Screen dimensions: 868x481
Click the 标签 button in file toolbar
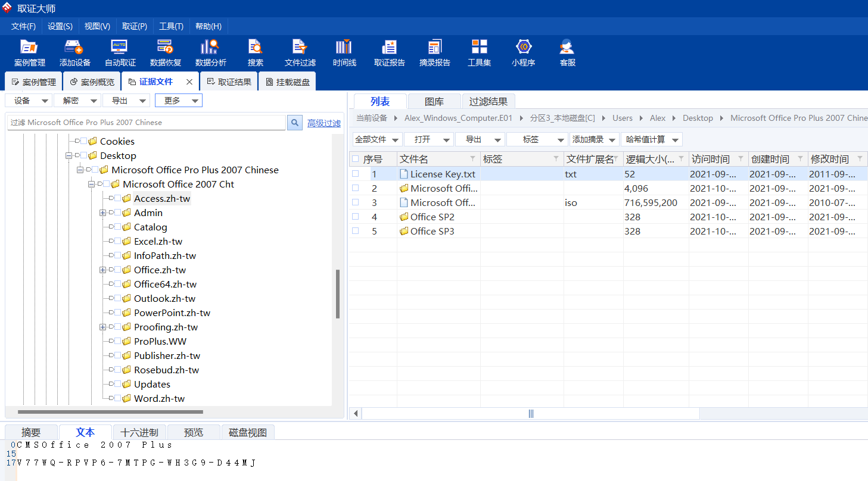point(537,139)
